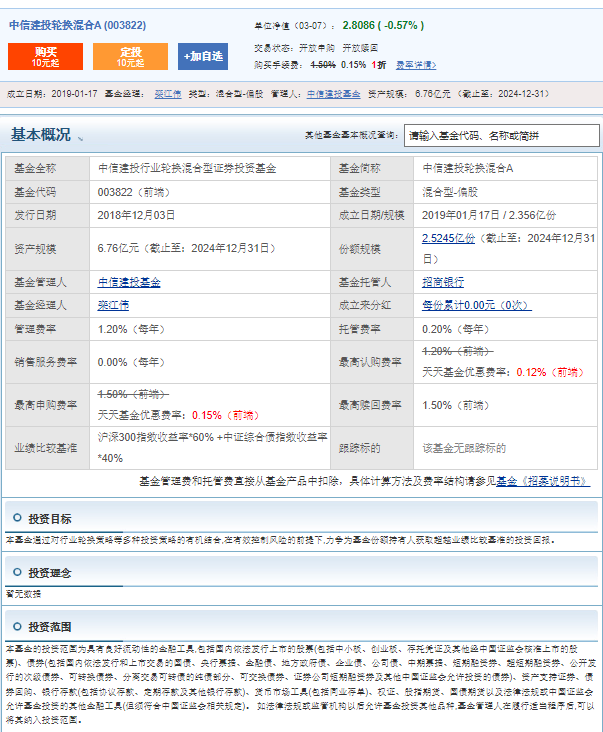The width and height of the screenshot is (603, 732).
Task: Select the 最高认购费率 row label
Action: coord(370,362)
